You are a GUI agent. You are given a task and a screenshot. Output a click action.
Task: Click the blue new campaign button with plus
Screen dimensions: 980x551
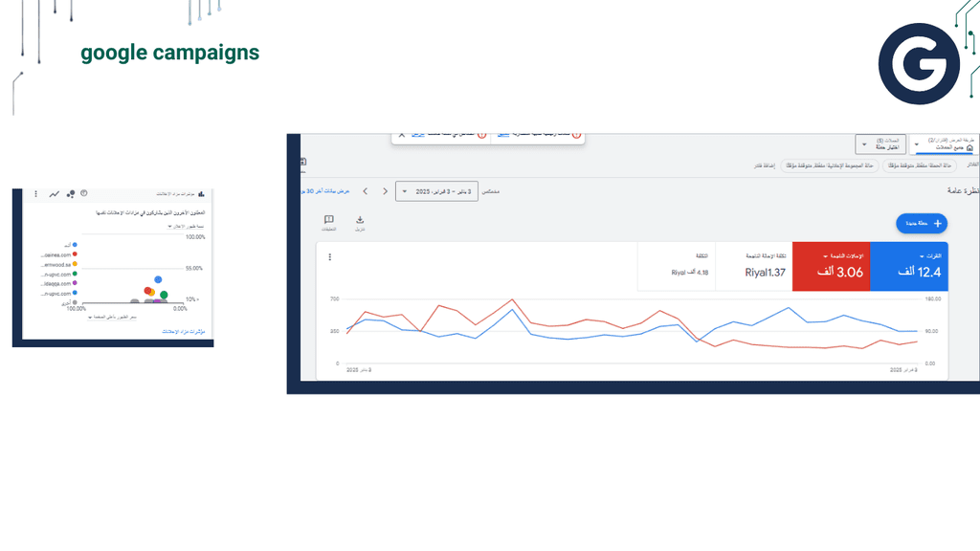tap(922, 224)
